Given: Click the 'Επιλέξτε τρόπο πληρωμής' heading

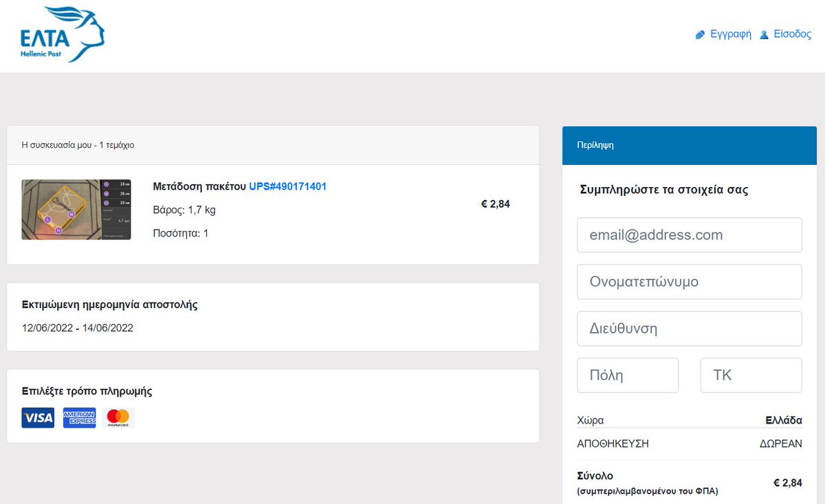Looking at the screenshot, I should point(87,391).
